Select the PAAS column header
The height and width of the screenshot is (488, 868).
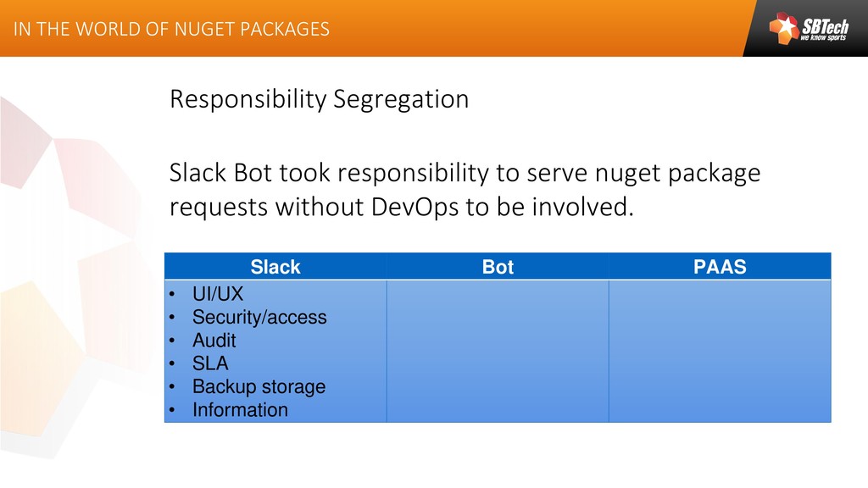(720, 267)
